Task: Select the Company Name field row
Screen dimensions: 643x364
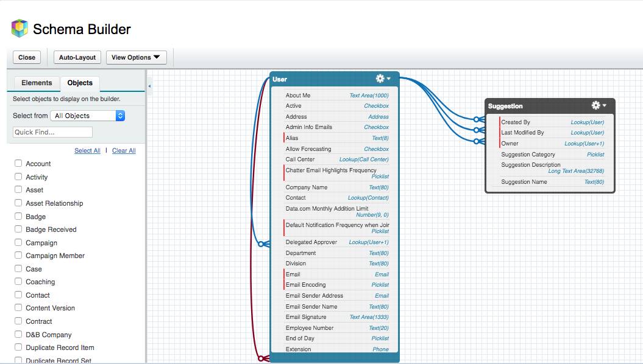Action: click(x=336, y=187)
